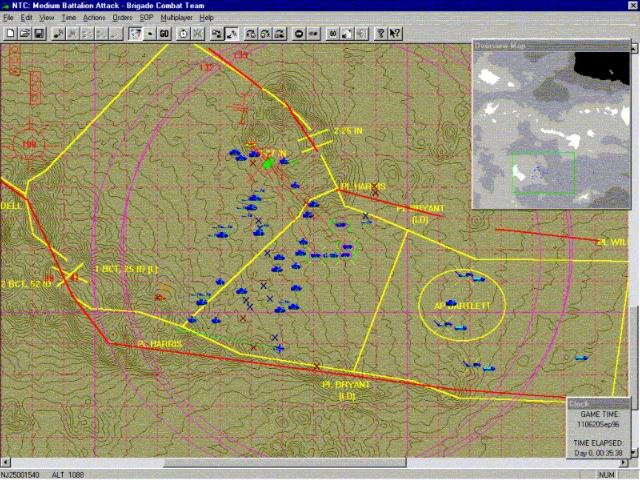Click the round stop icon in toolbar

(x=299, y=33)
